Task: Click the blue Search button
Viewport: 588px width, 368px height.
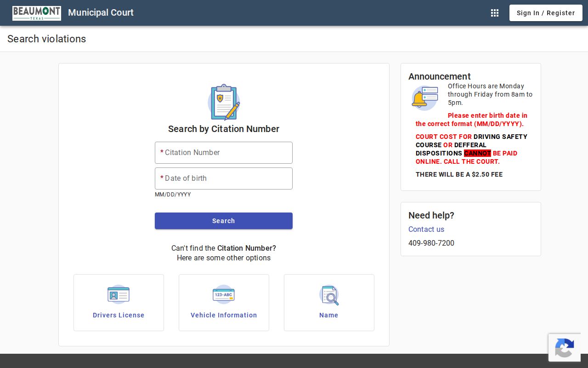Action: tap(224, 221)
